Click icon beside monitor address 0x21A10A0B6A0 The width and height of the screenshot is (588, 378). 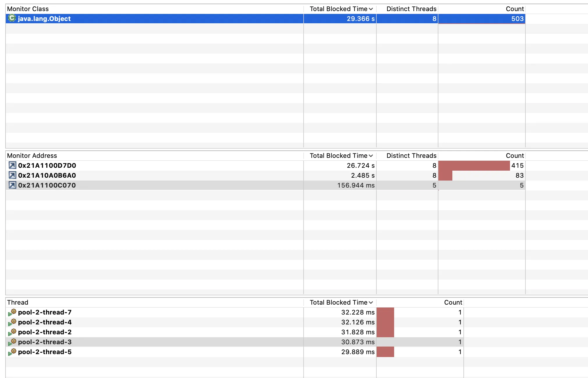pos(12,175)
